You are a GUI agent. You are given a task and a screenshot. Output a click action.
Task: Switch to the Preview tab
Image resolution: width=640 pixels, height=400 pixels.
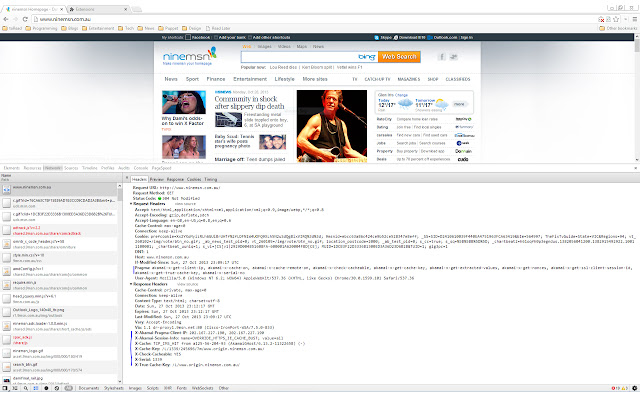[156, 179]
